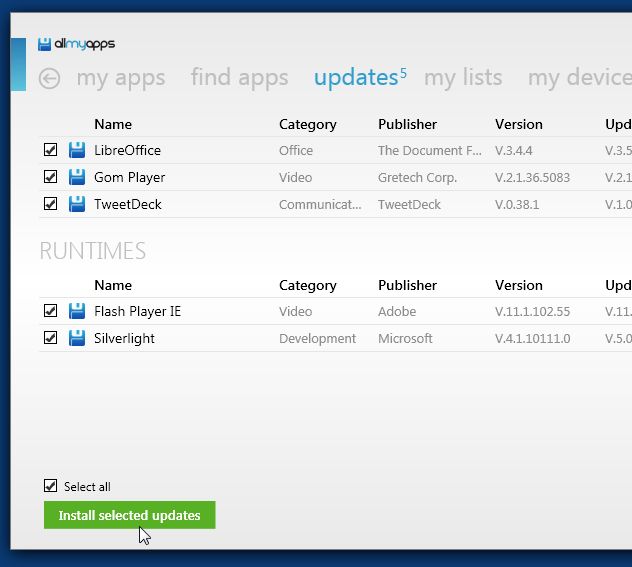This screenshot has height=567, width=632.
Task: Click the LibreOffice app icon
Action: (x=77, y=150)
